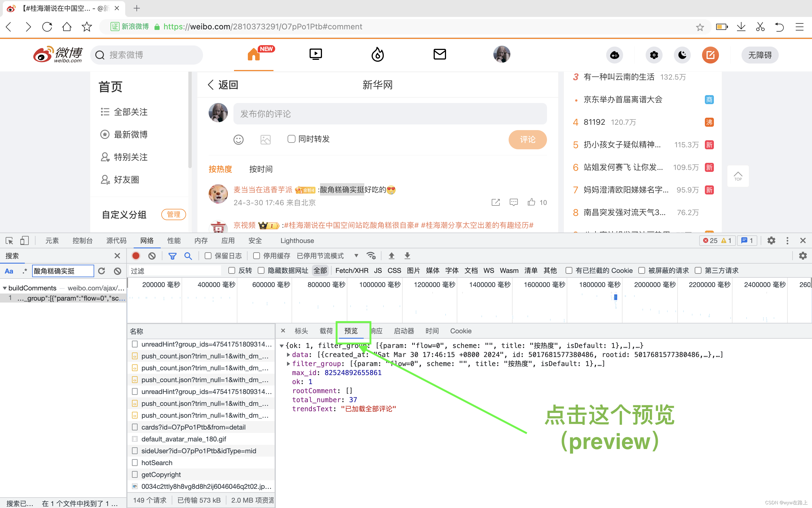This screenshot has width=812, height=508.
Task: Open Weibo hot flame icon
Action: tap(378, 54)
